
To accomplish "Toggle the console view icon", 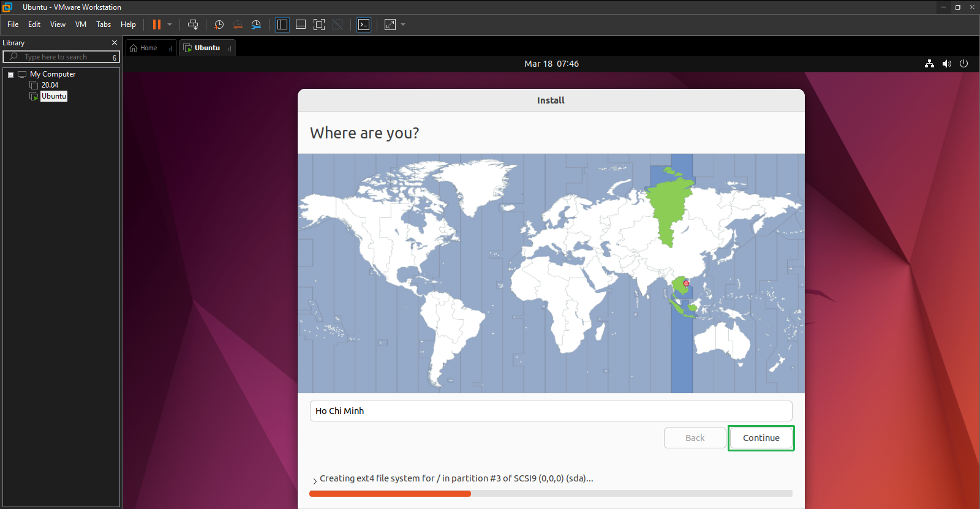I will (x=364, y=25).
